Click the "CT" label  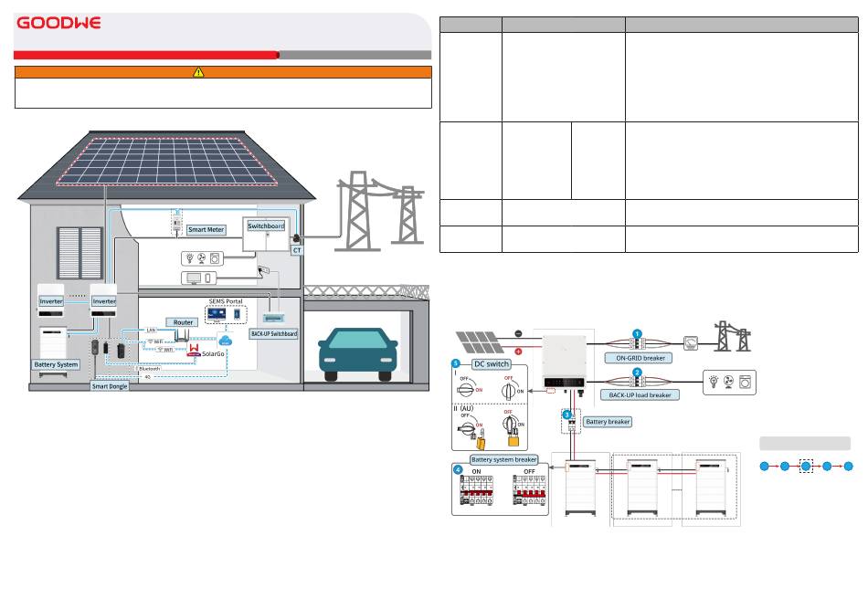click(x=297, y=250)
